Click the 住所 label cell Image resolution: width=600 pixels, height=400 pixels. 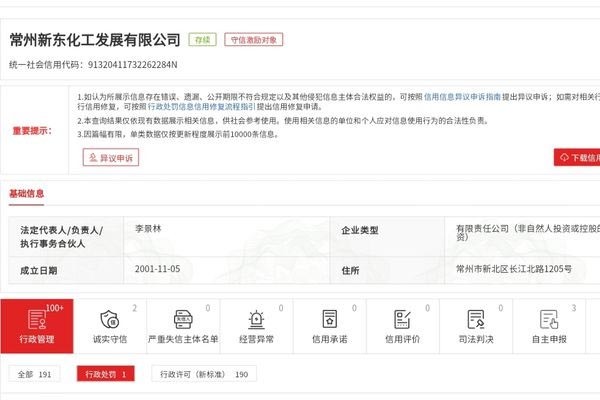pyautogui.click(x=387, y=270)
